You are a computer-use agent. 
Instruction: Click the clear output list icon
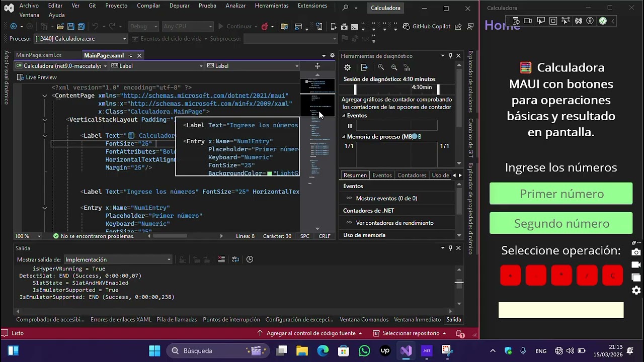(221, 259)
